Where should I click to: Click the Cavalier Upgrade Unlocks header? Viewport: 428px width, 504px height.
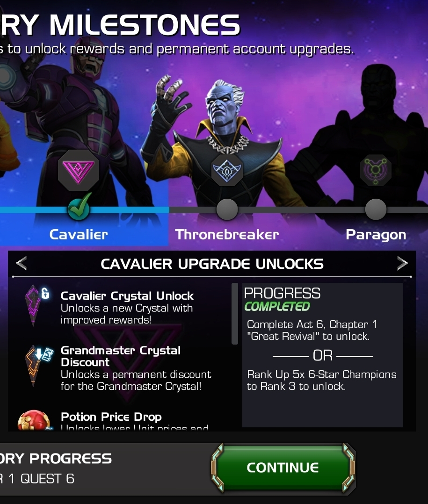(x=212, y=264)
